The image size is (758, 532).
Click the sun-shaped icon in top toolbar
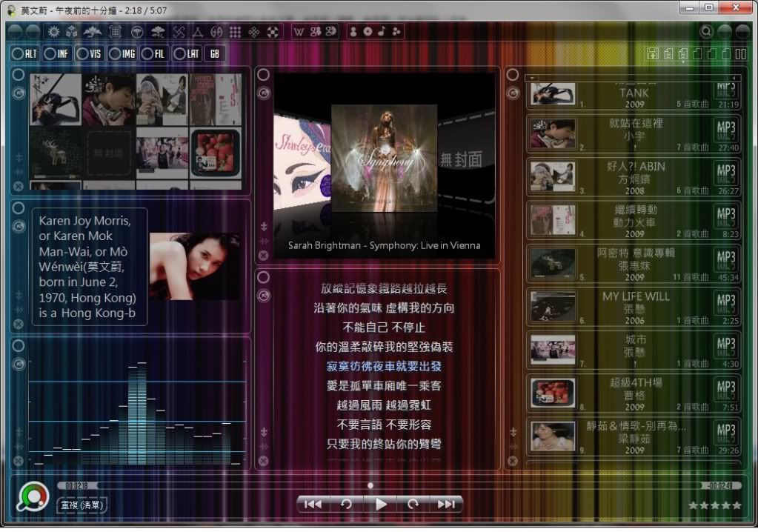click(53, 32)
